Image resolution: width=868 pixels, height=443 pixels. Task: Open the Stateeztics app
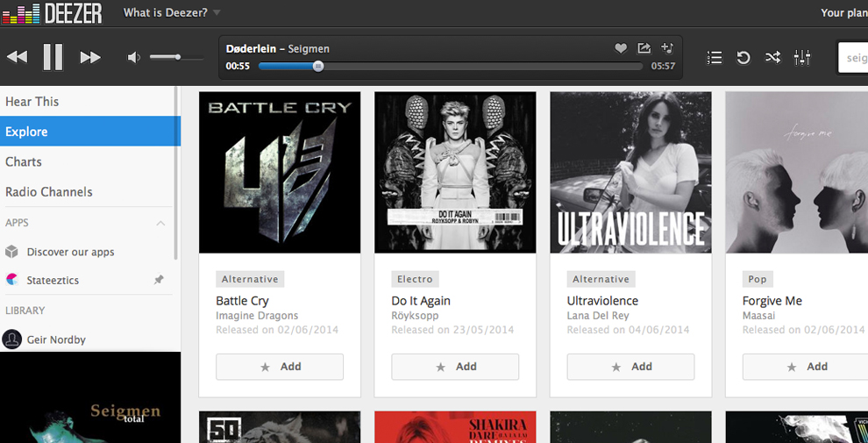tap(53, 280)
